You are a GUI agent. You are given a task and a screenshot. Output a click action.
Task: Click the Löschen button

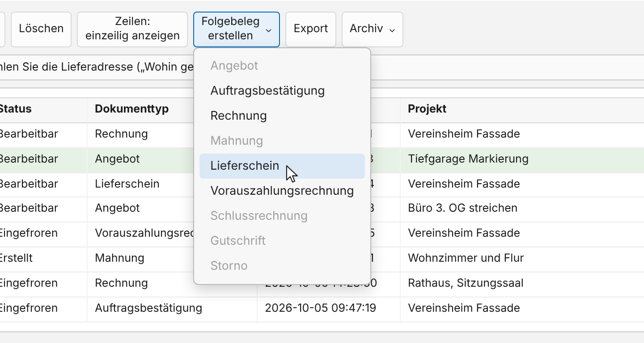[x=41, y=29]
